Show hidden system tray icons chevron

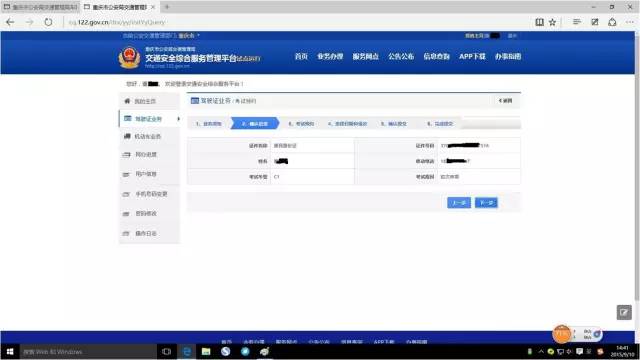tap(541, 351)
